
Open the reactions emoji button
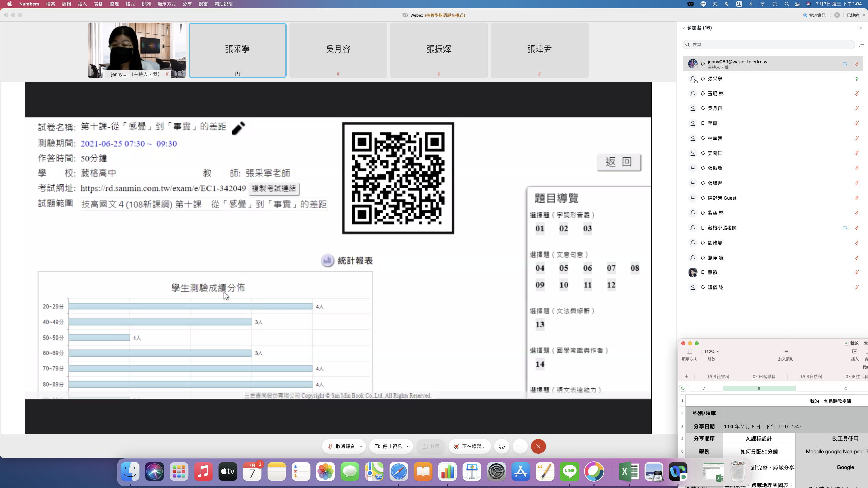(502, 446)
